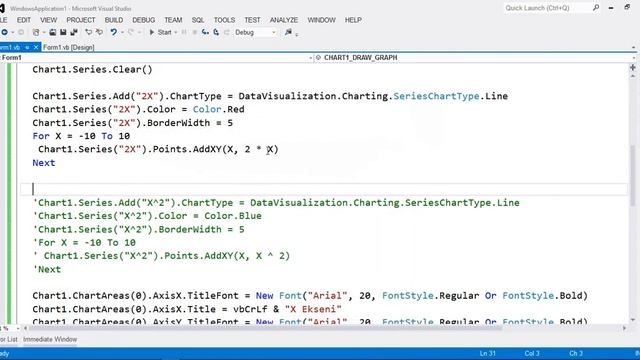Image resolution: width=640 pixels, height=360 pixels.
Task: Click the uncommented 'For X = -10 To 10' line
Action: 81,136
